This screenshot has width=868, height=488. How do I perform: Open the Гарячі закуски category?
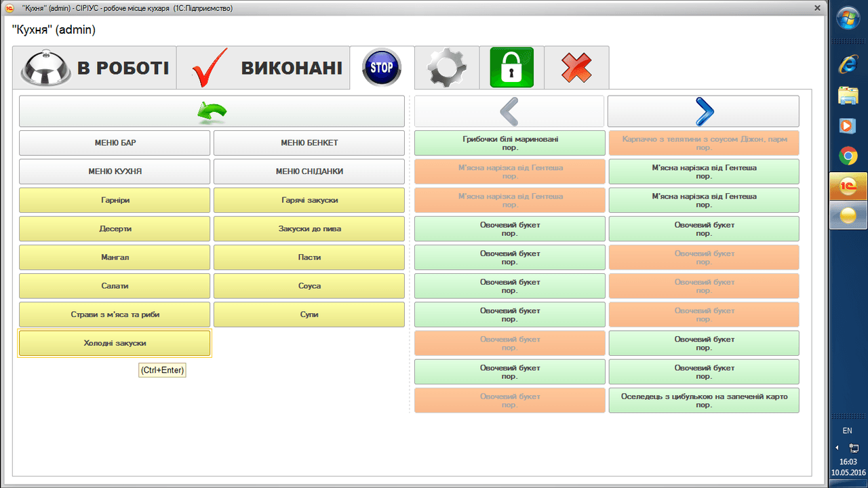pos(309,201)
